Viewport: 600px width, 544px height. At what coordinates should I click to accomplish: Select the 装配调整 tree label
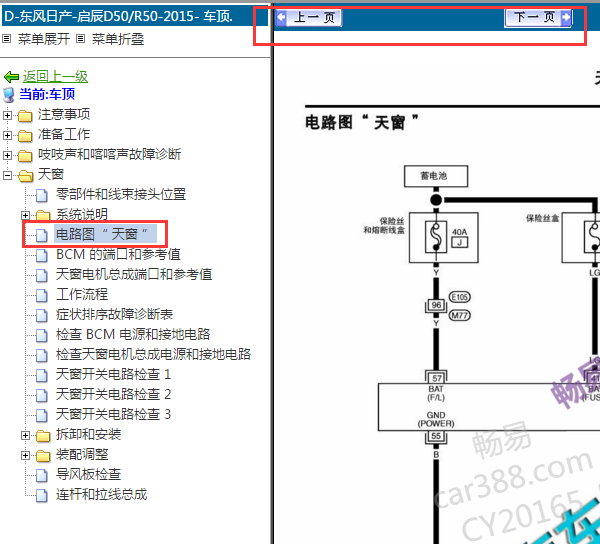point(82,454)
